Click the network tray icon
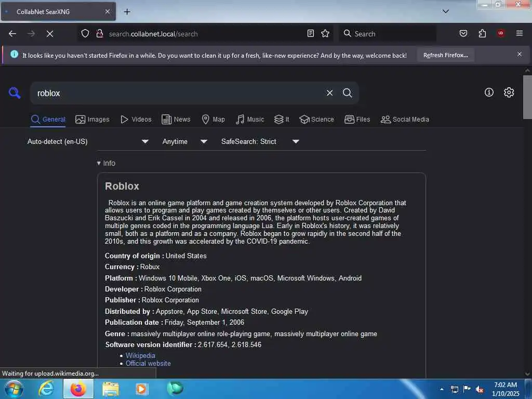The image size is (532, 399). (x=454, y=389)
